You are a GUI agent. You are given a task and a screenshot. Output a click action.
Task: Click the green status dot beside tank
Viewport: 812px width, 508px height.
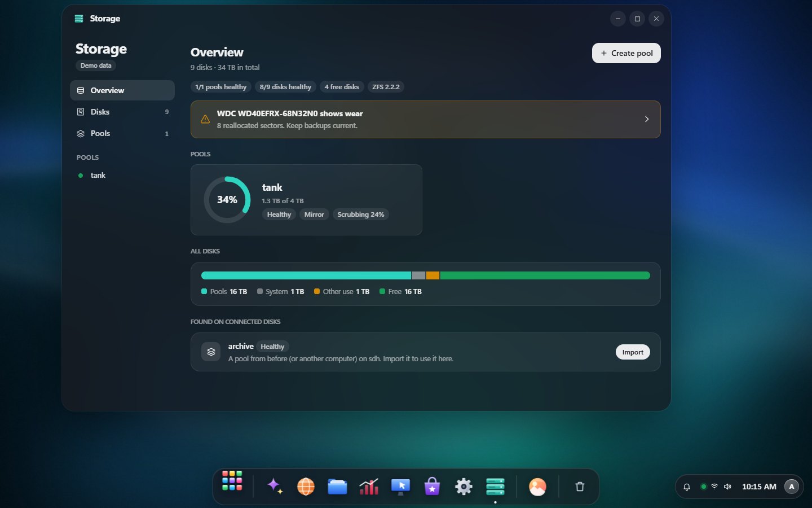(x=81, y=176)
